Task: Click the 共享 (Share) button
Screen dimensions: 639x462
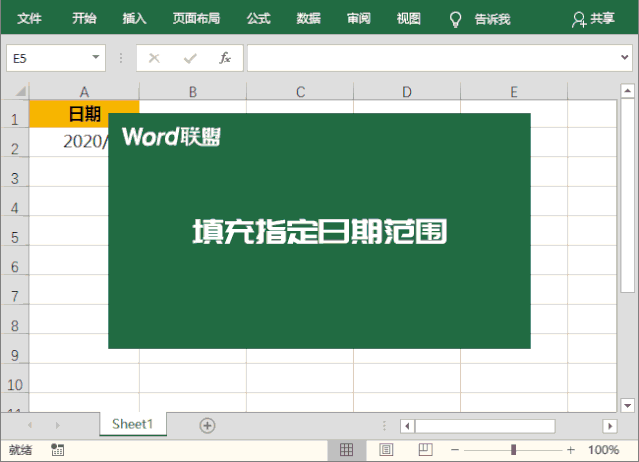Action: click(593, 19)
